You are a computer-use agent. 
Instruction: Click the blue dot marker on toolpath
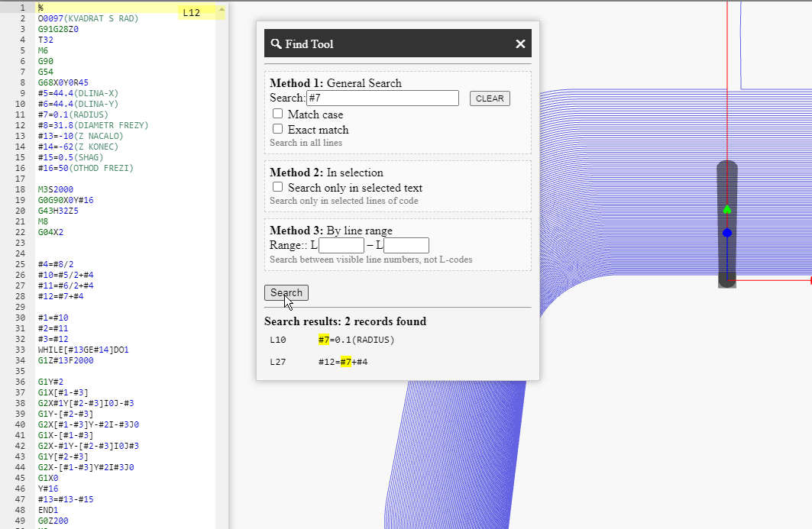[x=727, y=233]
